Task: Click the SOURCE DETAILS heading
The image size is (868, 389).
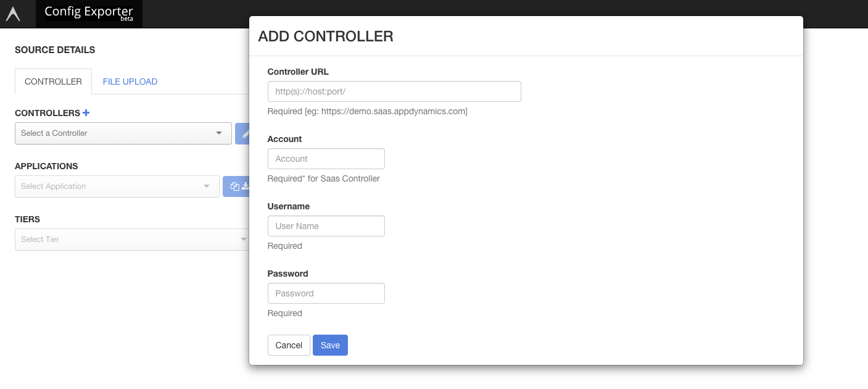Action: pos(55,50)
